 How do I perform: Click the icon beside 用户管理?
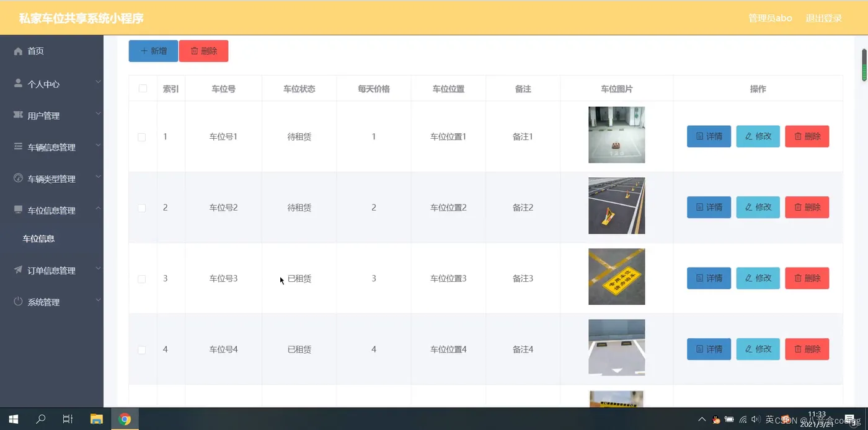18,115
